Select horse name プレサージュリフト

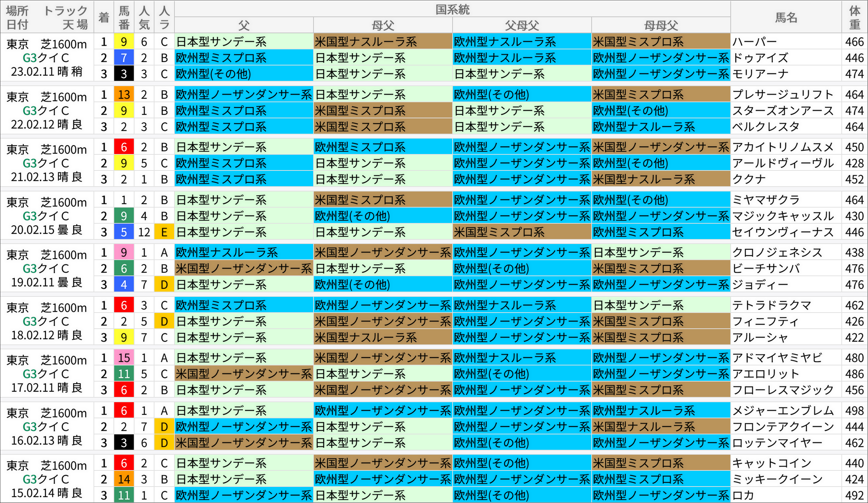(x=783, y=95)
